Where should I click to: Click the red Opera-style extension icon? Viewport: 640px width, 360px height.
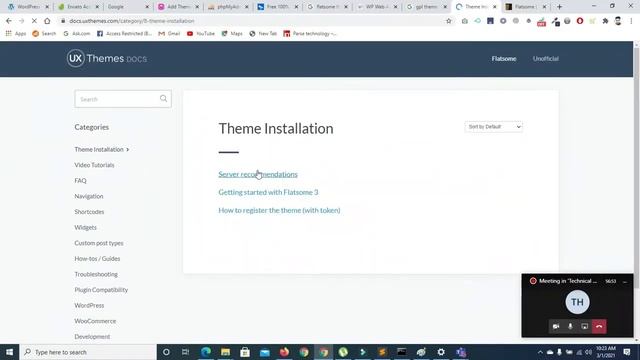click(x=580, y=21)
